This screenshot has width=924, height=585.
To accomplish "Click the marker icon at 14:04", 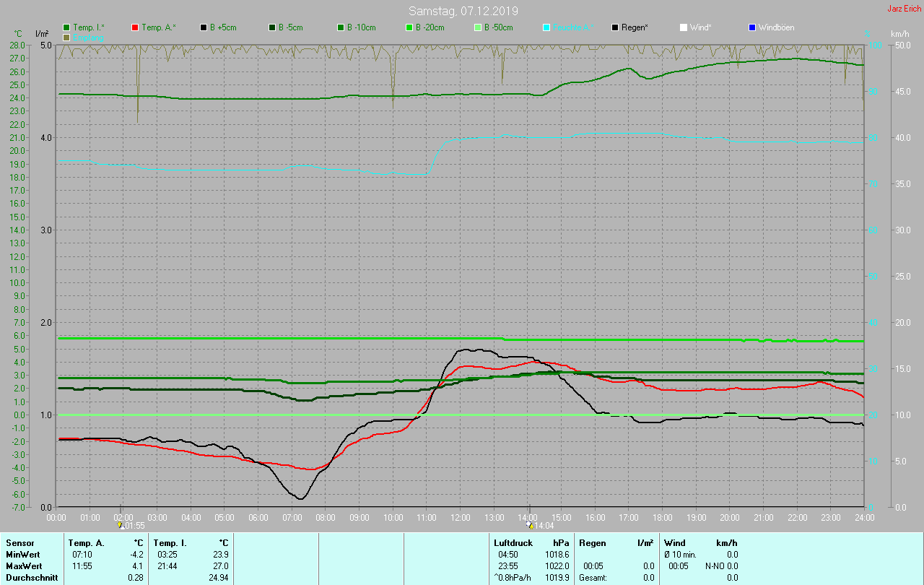I will coord(530,525).
